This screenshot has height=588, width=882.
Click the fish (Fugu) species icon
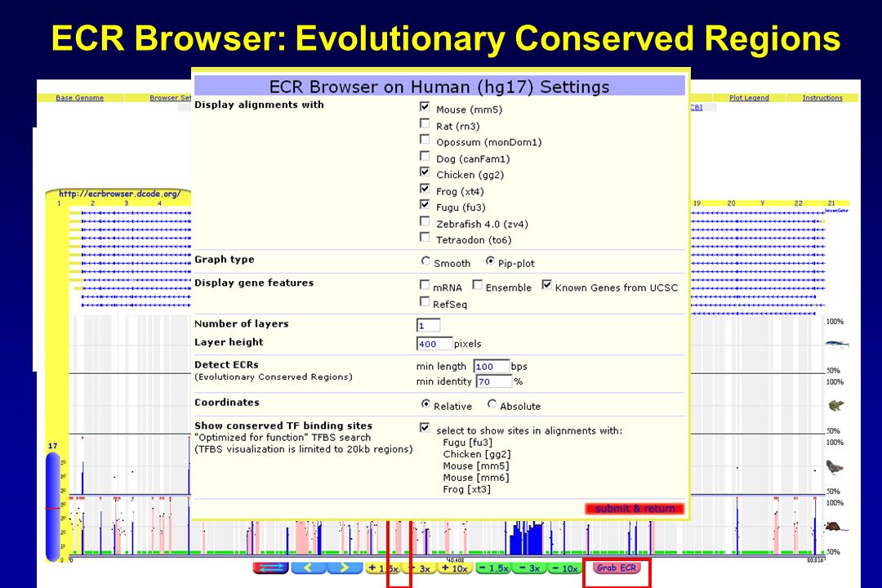coord(836,344)
